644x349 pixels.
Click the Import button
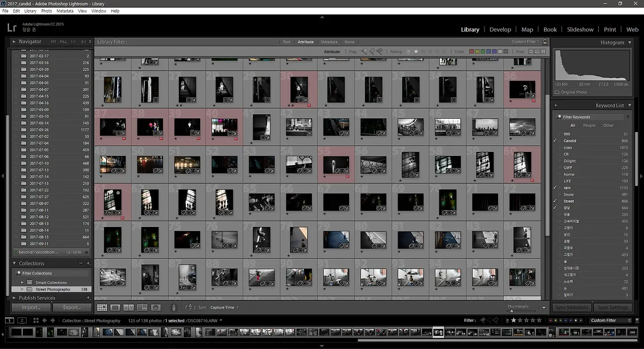(31, 307)
